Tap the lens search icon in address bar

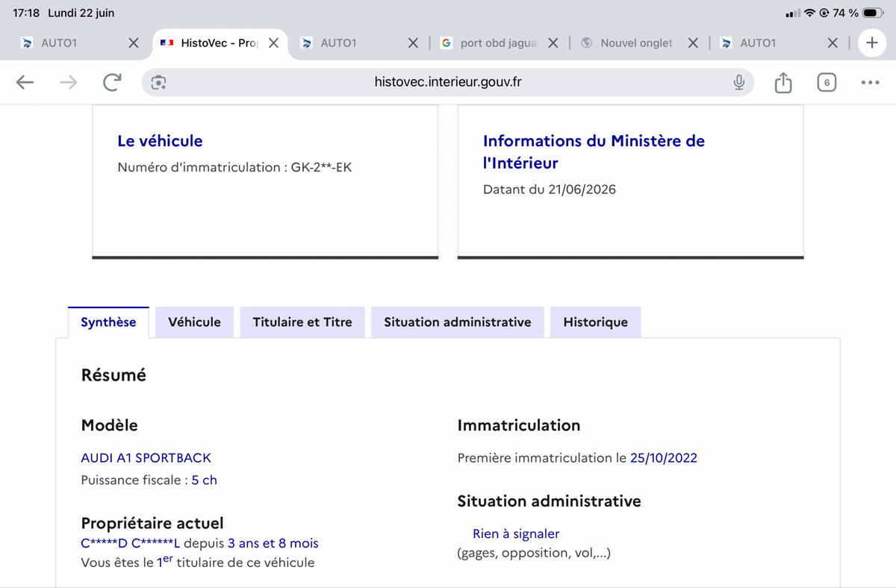coord(158,83)
